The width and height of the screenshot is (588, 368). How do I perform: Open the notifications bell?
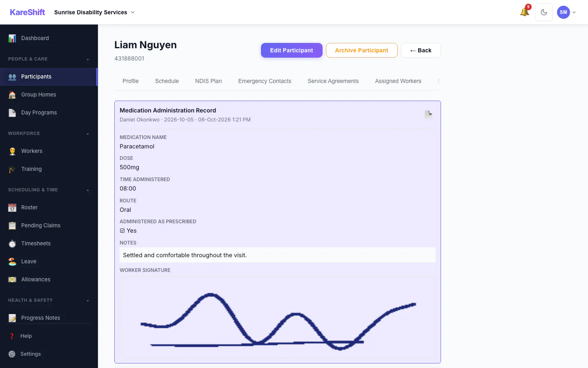[525, 12]
